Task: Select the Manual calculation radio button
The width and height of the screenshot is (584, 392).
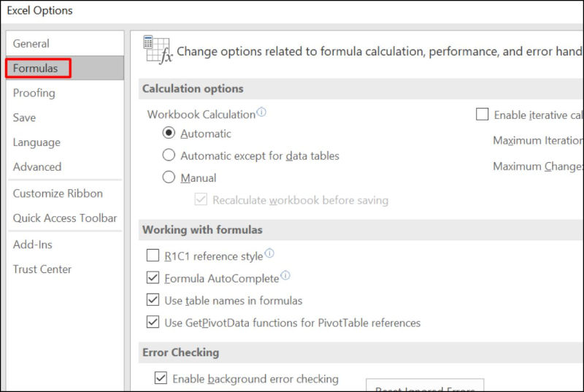Action: [x=169, y=177]
